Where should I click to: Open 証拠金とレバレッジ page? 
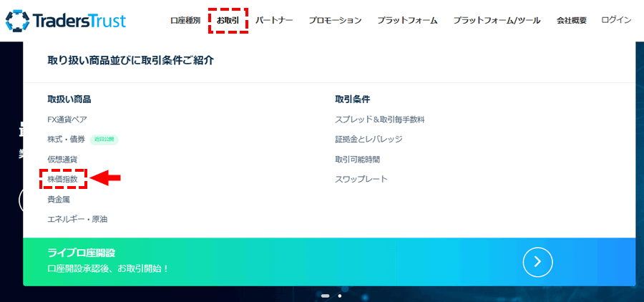tap(369, 140)
